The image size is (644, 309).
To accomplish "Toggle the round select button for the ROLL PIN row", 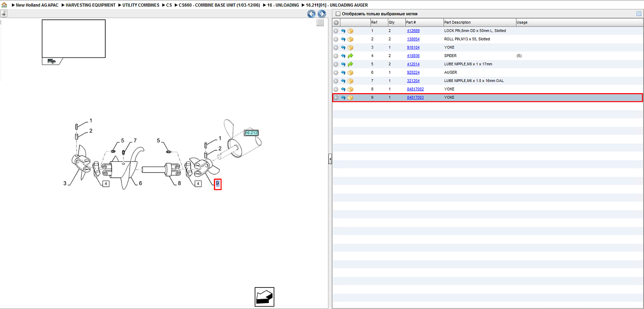I will pyautogui.click(x=336, y=39).
